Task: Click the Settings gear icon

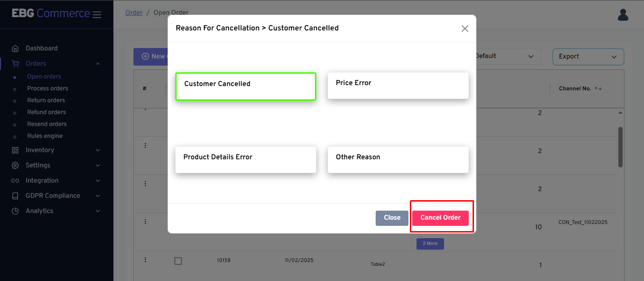Action: [15, 165]
